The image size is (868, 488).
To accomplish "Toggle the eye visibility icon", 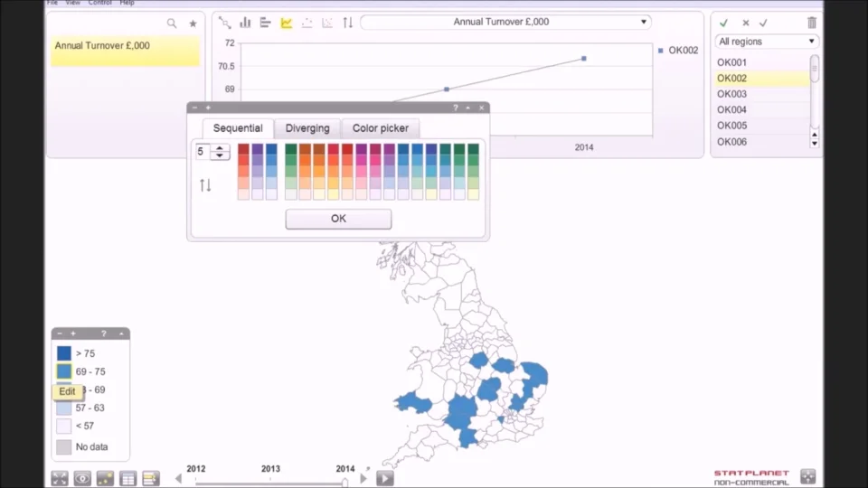I will (82, 478).
